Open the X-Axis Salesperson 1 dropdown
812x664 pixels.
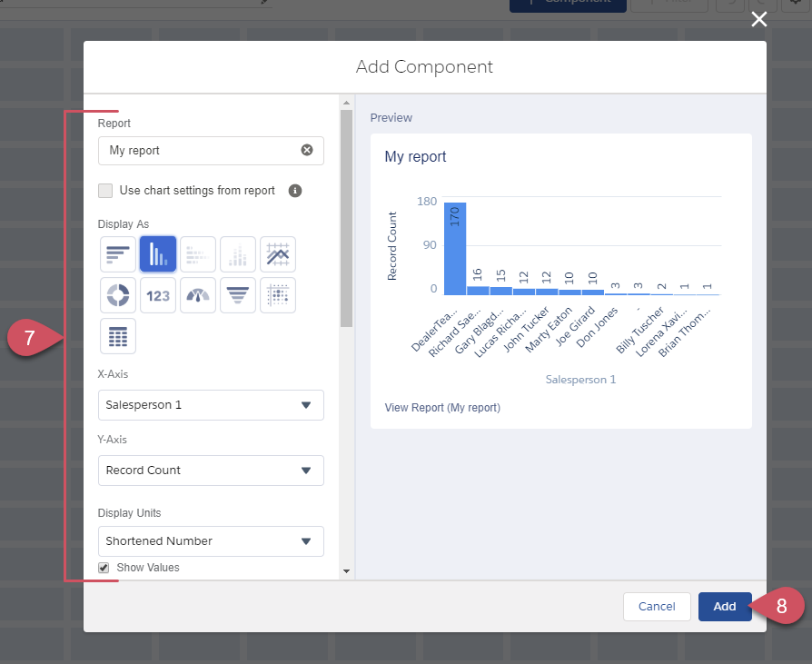pyautogui.click(x=211, y=405)
